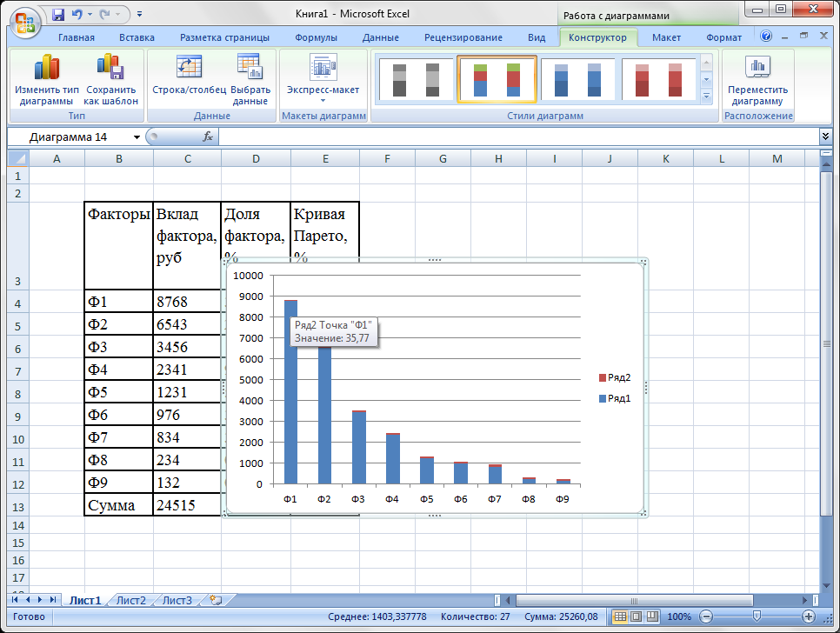Viewport: 840px width, 633px height.
Task: Select column B header
Action: [119, 158]
